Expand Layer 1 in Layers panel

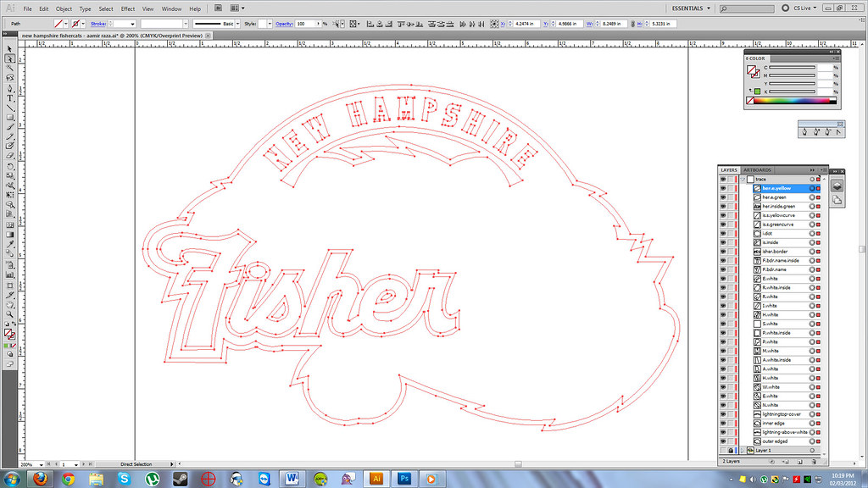tap(743, 451)
